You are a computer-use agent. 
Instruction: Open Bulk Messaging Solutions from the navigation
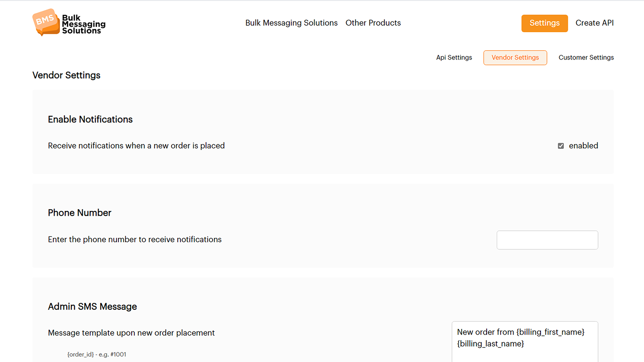point(291,23)
